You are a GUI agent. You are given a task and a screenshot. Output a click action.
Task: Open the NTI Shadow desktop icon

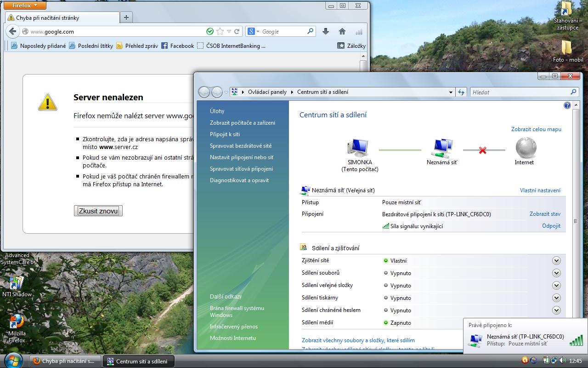point(17,286)
